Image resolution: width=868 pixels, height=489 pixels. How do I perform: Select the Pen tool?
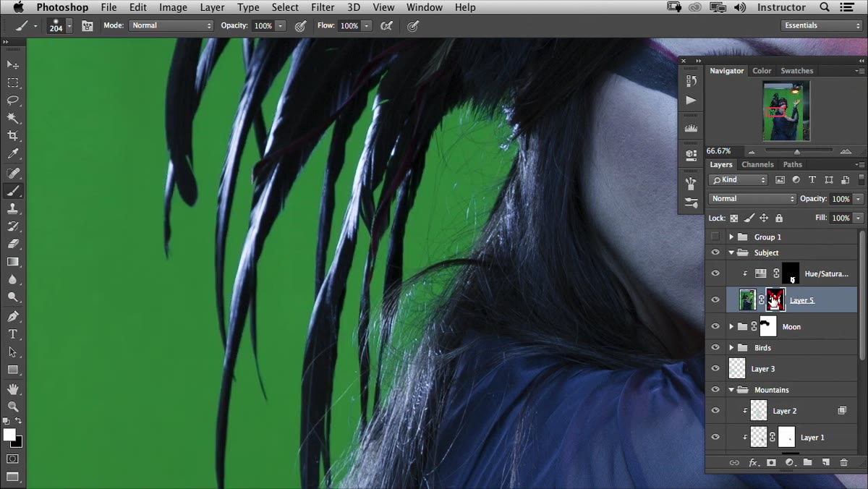(13, 317)
